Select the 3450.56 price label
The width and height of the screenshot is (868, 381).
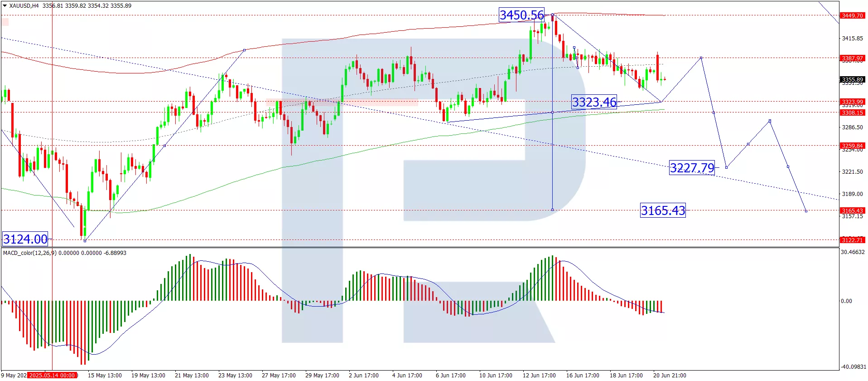coord(521,15)
